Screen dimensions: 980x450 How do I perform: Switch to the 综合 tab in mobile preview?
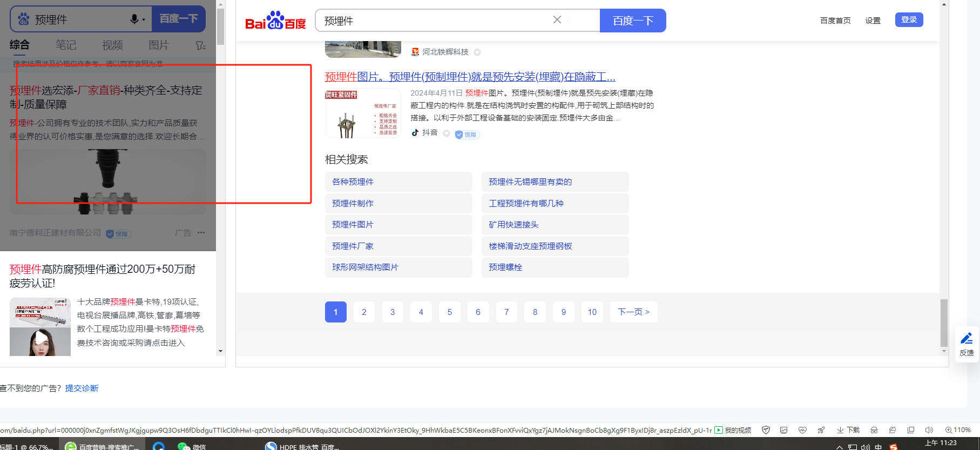[x=20, y=45]
